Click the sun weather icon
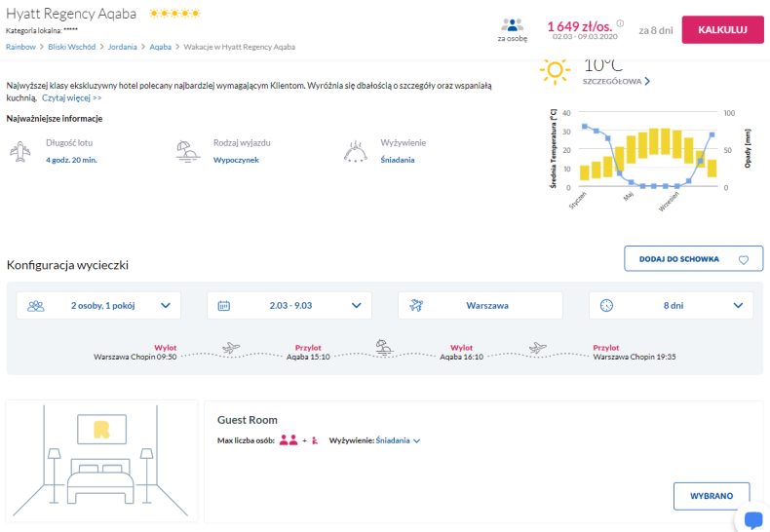Image resolution: width=770 pixels, height=532 pixels. 555,71
